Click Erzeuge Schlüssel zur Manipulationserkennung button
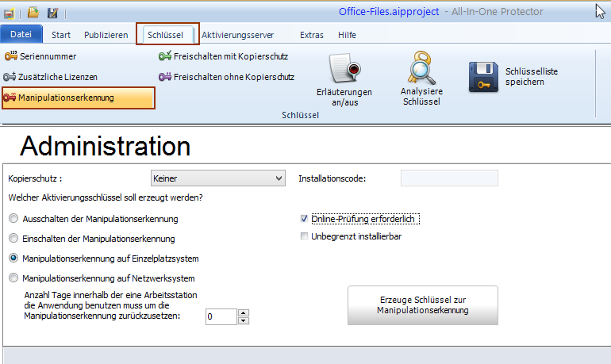This screenshot has height=364, width=611. [422, 305]
